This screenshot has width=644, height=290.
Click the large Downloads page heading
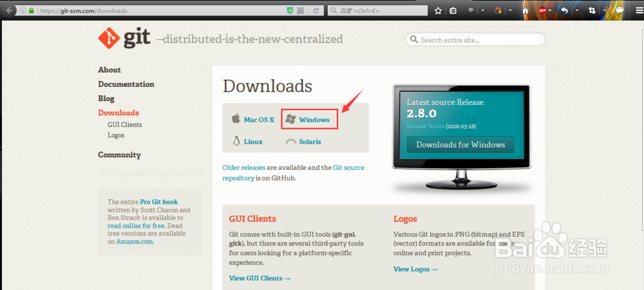click(267, 86)
